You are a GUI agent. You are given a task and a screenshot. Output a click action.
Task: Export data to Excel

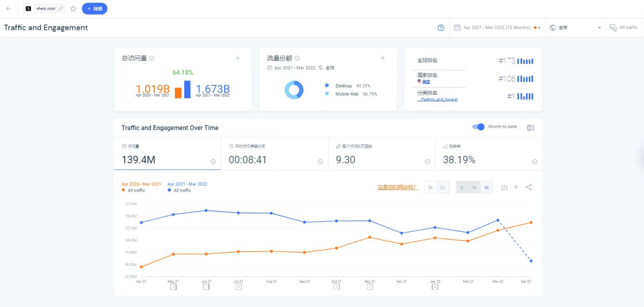530,128
